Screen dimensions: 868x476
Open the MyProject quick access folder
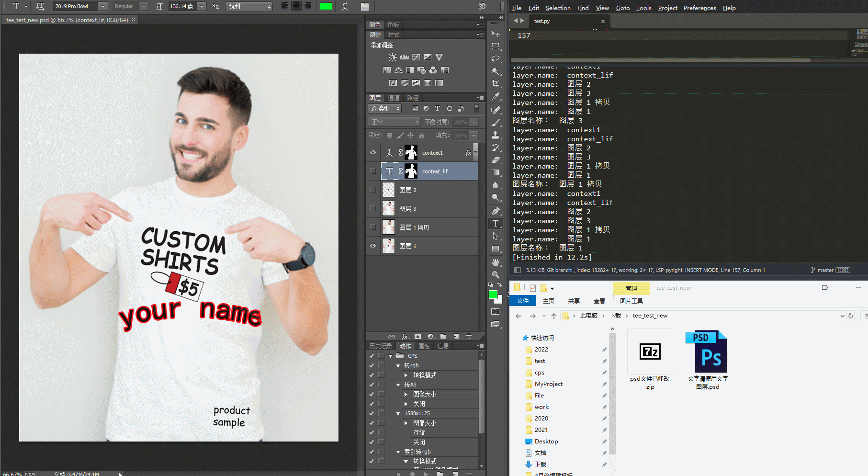pos(549,384)
